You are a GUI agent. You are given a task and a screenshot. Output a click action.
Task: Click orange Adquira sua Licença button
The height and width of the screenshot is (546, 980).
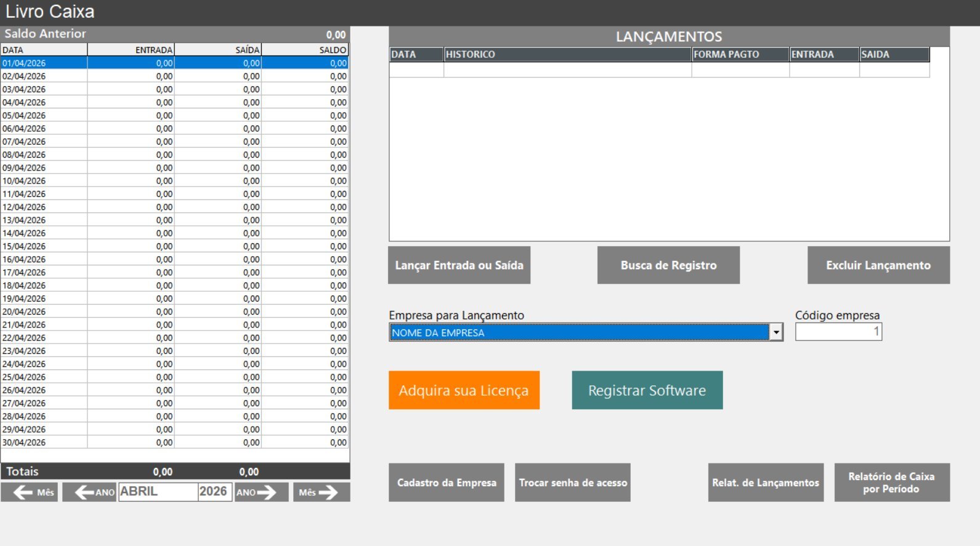[464, 390]
